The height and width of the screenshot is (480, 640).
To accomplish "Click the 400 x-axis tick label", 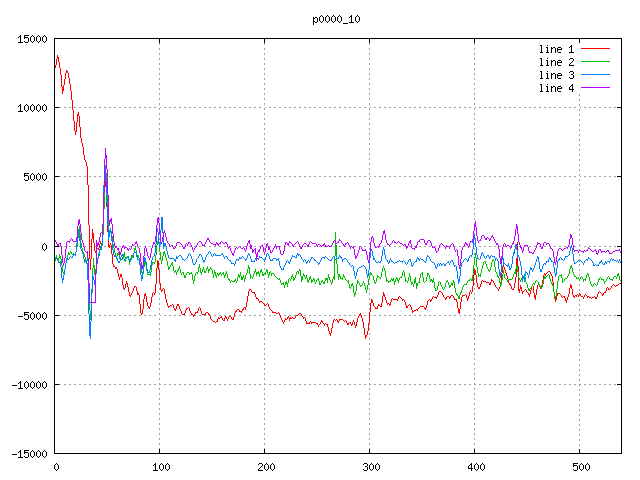I will click(x=475, y=467).
